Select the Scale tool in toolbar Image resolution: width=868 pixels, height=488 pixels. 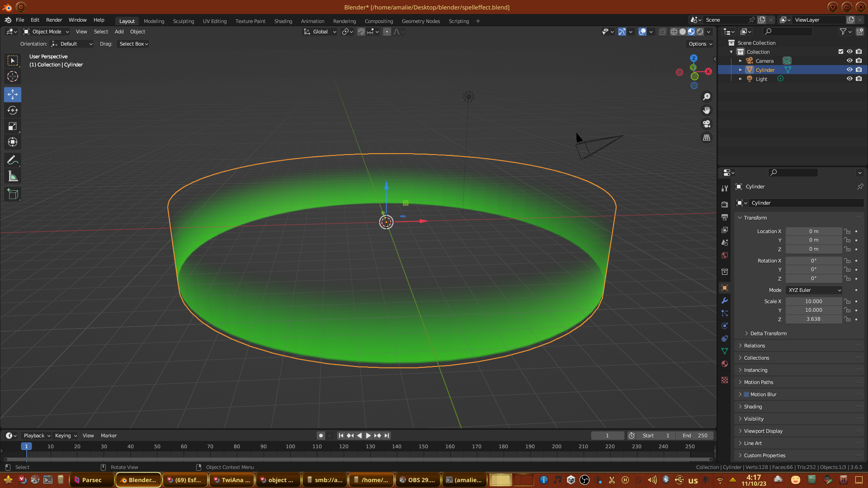tap(13, 127)
